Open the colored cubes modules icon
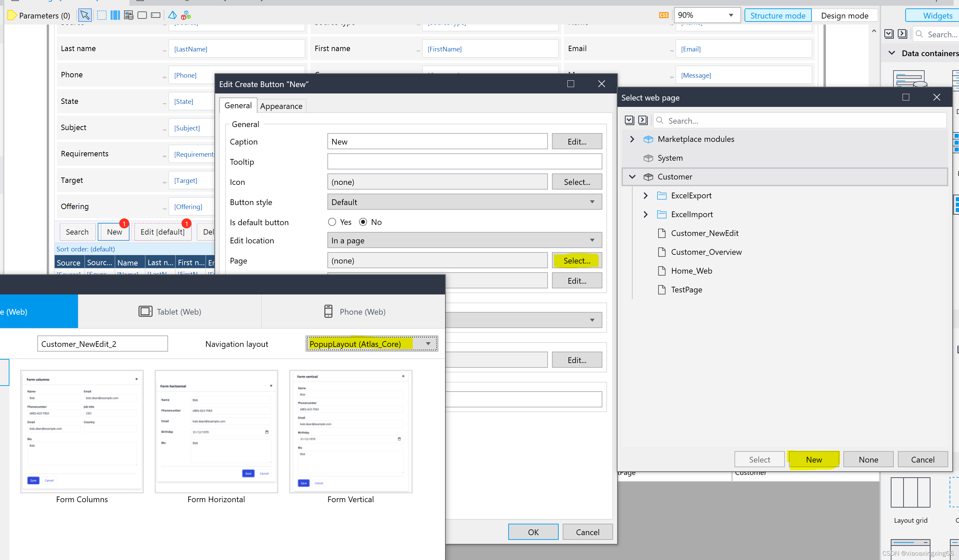959x560 pixels. pyautogui.click(x=185, y=15)
